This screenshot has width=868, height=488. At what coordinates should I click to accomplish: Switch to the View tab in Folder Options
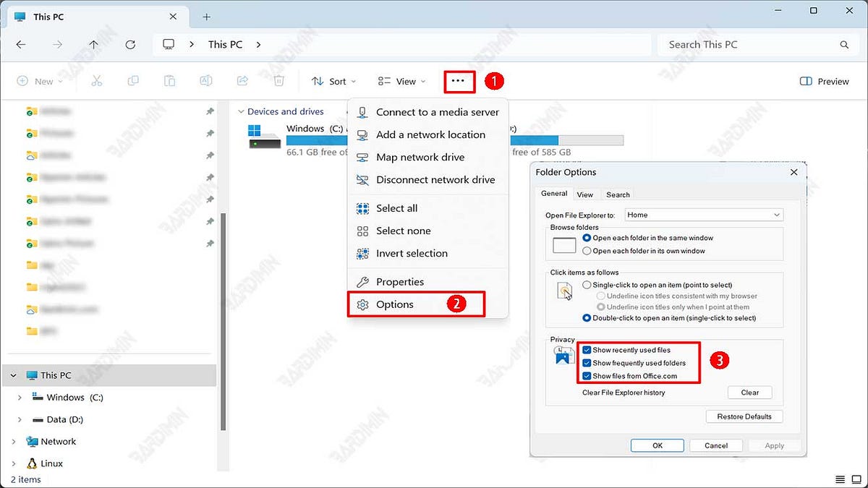[585, 194]
